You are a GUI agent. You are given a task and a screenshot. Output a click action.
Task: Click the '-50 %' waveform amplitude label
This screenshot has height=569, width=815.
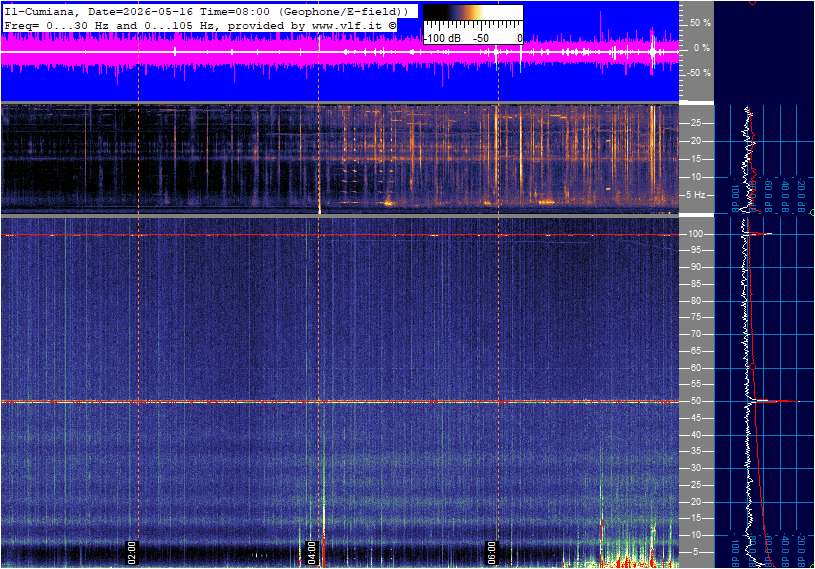coord(699,73)
